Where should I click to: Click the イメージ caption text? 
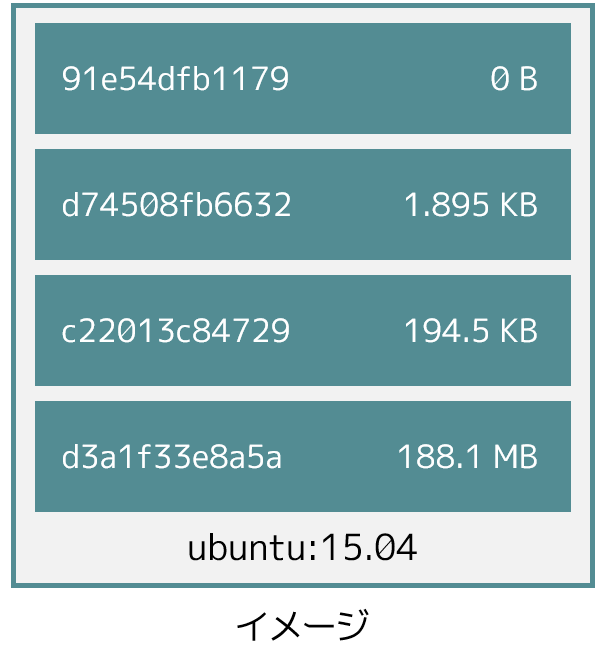tap(303, 625)
